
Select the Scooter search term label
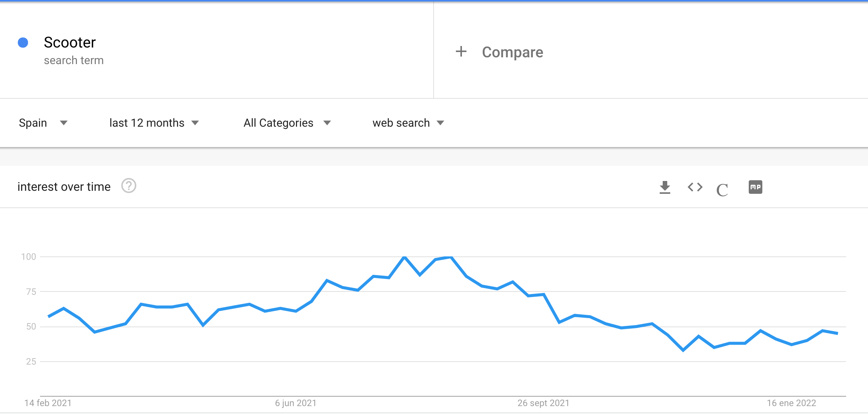click(x=70, y=42)
